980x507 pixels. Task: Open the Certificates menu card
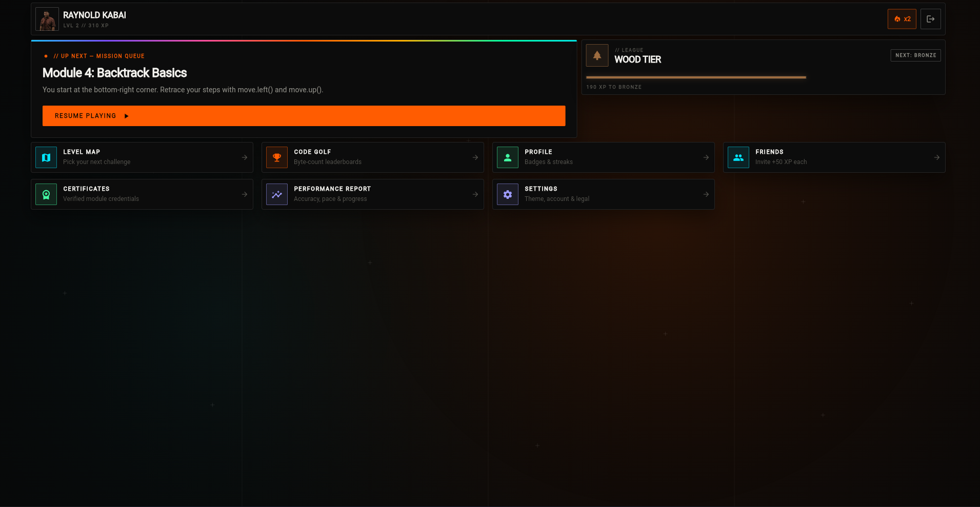click(x=142, y=194)
